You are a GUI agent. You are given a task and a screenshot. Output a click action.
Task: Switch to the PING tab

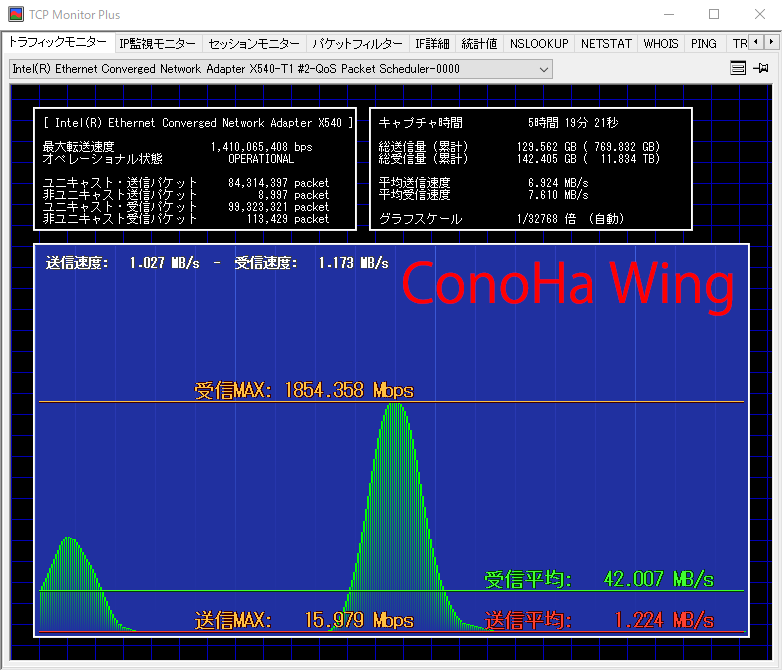(x=704, y=44)
